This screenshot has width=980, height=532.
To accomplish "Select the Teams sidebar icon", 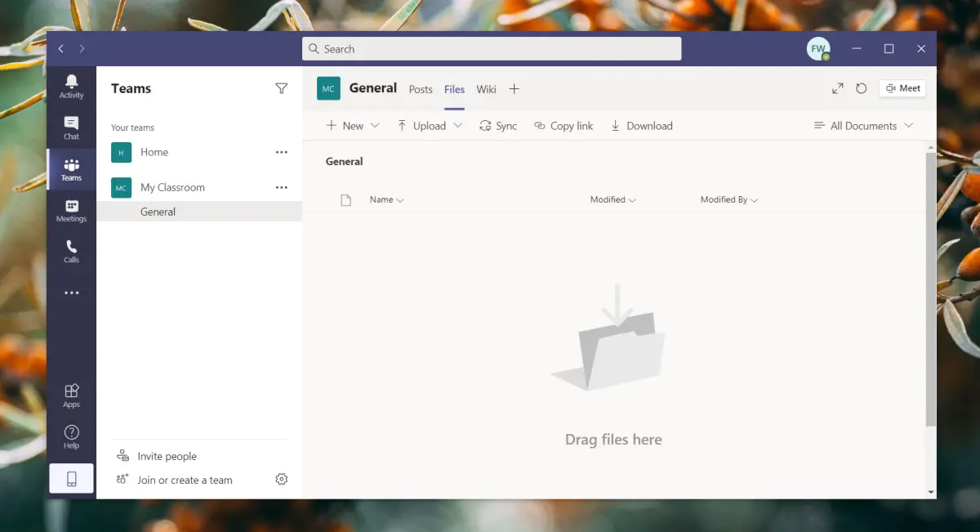I will tap(71, 169).
